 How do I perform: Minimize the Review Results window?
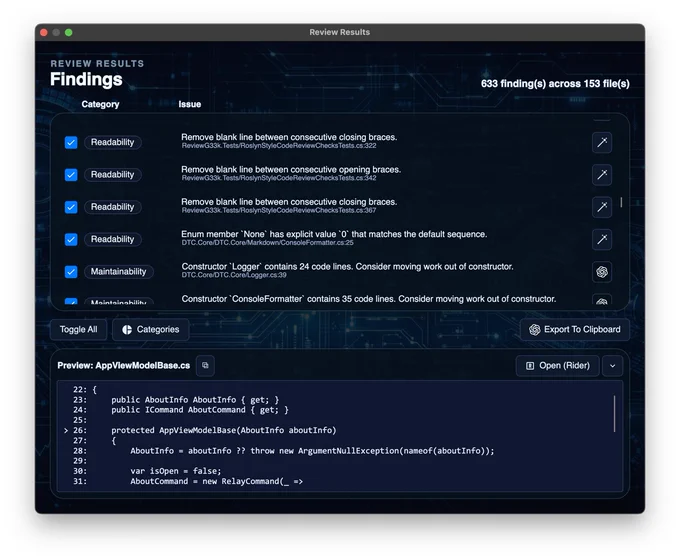point(56,33)
